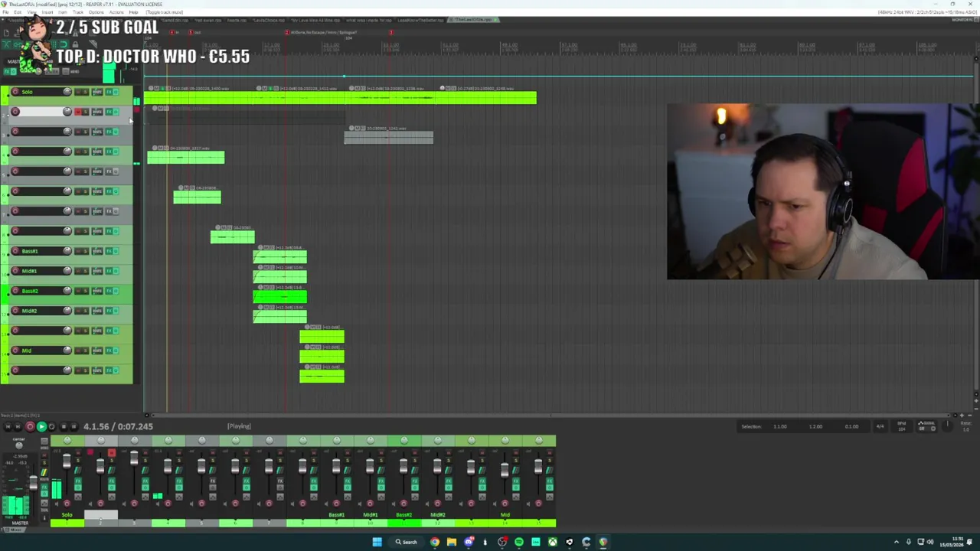Click the AllGone, No Escape marker
The width and height of the screenshot is (980, 551).
[286, 32]
